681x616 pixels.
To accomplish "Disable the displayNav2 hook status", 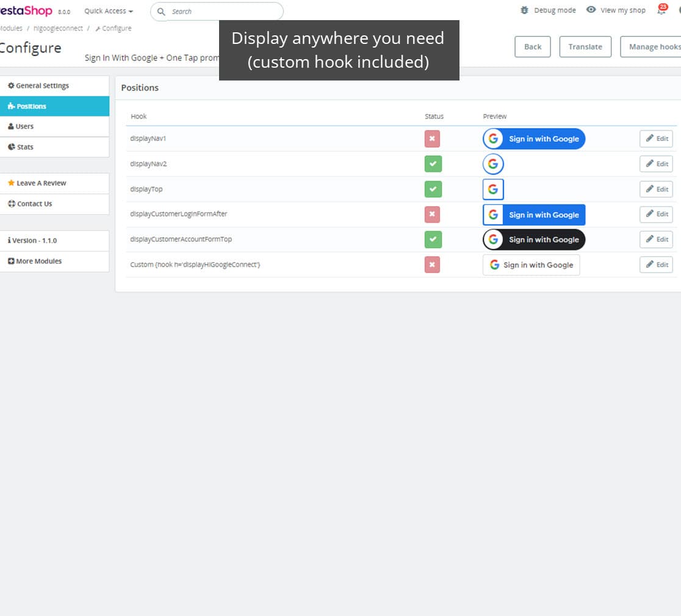I will pyautogui.click(x=433, y=164).
